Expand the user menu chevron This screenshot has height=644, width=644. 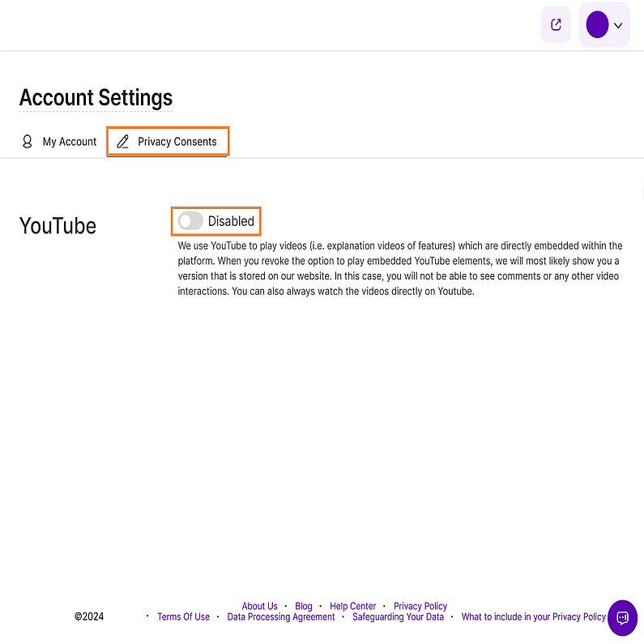(x=618, y=25)
